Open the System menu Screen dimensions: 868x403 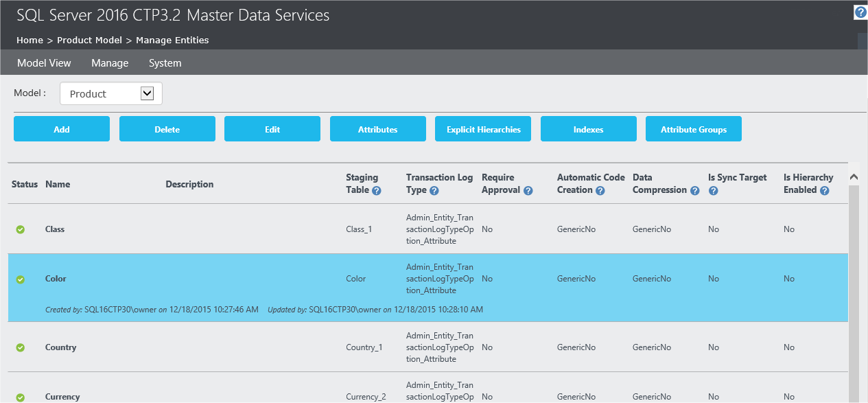pyautogui.click(x=165, y=63)
